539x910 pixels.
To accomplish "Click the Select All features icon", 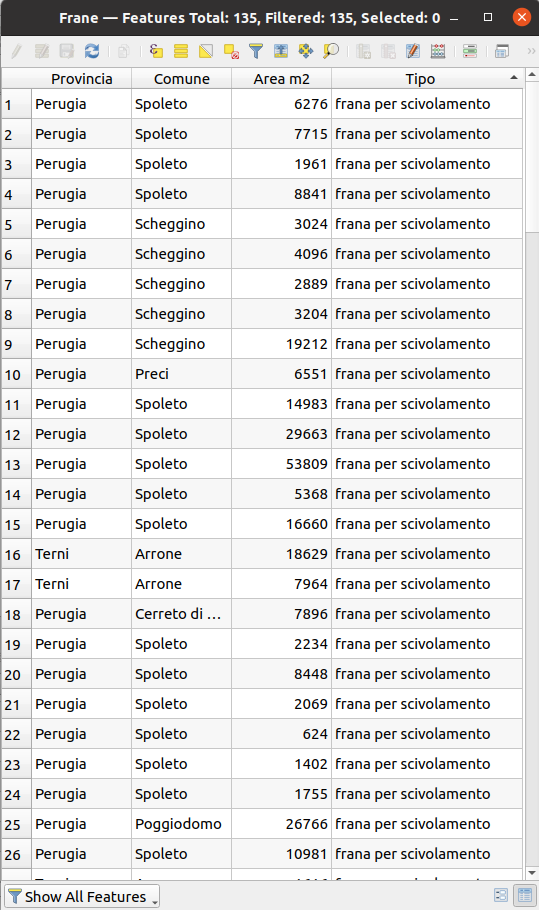I will pos(181,51).
